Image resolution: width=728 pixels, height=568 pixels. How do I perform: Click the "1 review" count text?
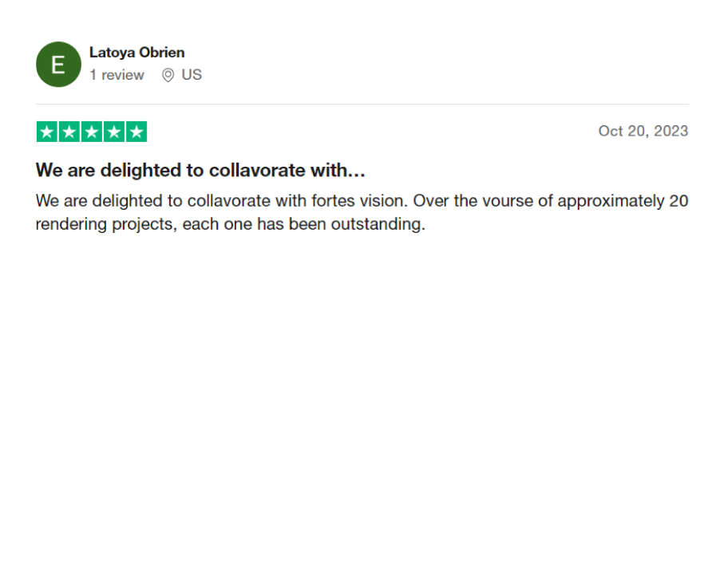pyautogui.click(x=117, y=75)
